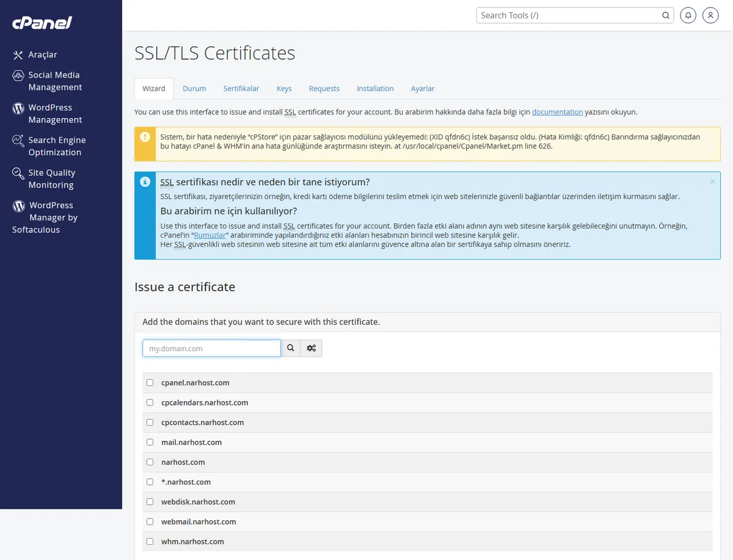
Task: Open Social Media Management icon
Action: click(18, 75)
